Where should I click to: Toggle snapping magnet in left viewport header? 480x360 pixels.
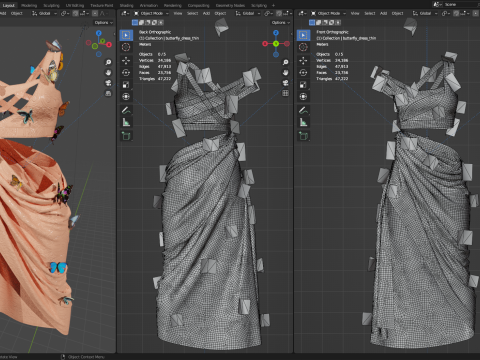[x=75, y=13]
